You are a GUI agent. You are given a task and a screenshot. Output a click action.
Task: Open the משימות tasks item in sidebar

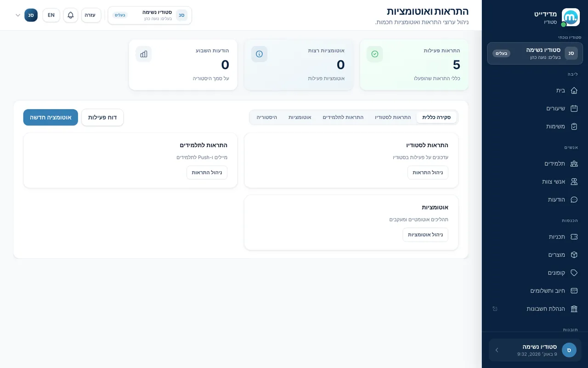point(535,126)
